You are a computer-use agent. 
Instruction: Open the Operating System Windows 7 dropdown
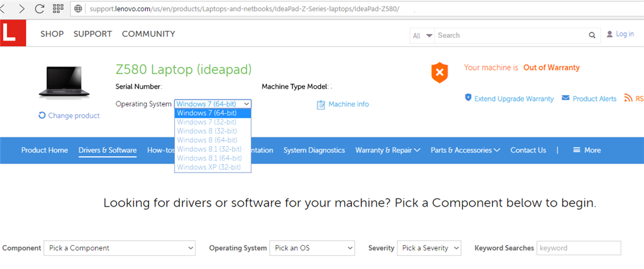213,104
